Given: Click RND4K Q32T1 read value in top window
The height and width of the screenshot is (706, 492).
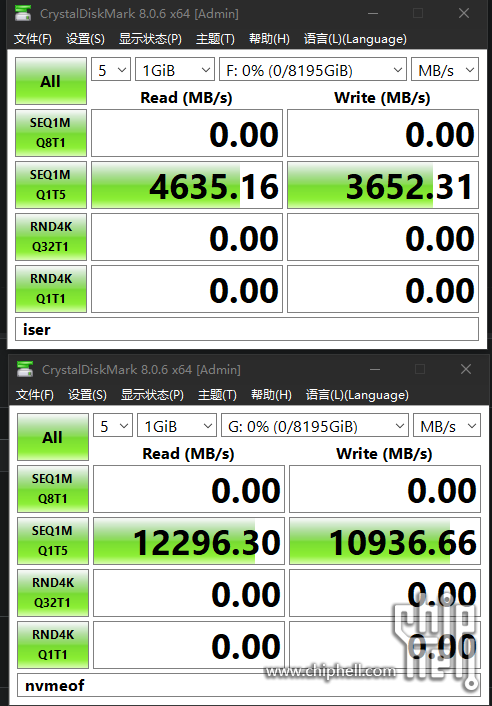Looking at the screenshot, I should click(187, 237).
